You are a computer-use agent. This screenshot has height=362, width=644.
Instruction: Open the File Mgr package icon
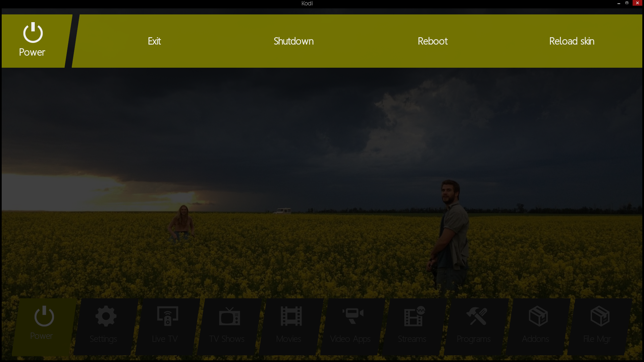(600, 316)
